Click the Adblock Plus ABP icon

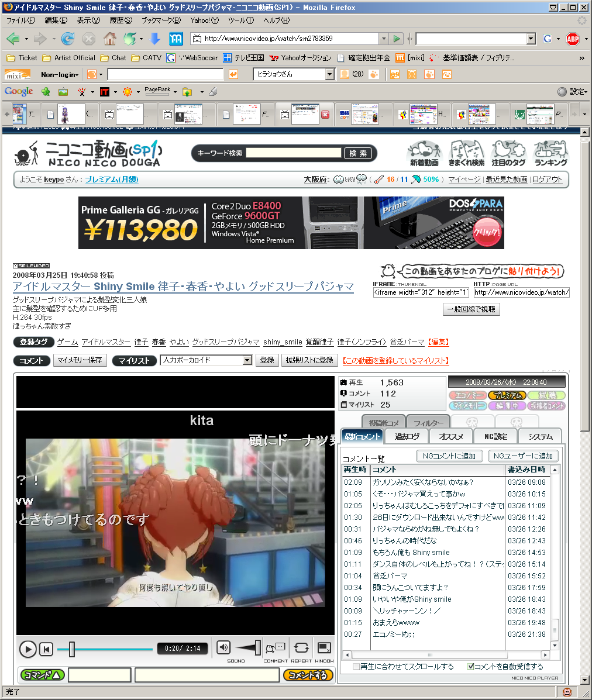[572, 39]
